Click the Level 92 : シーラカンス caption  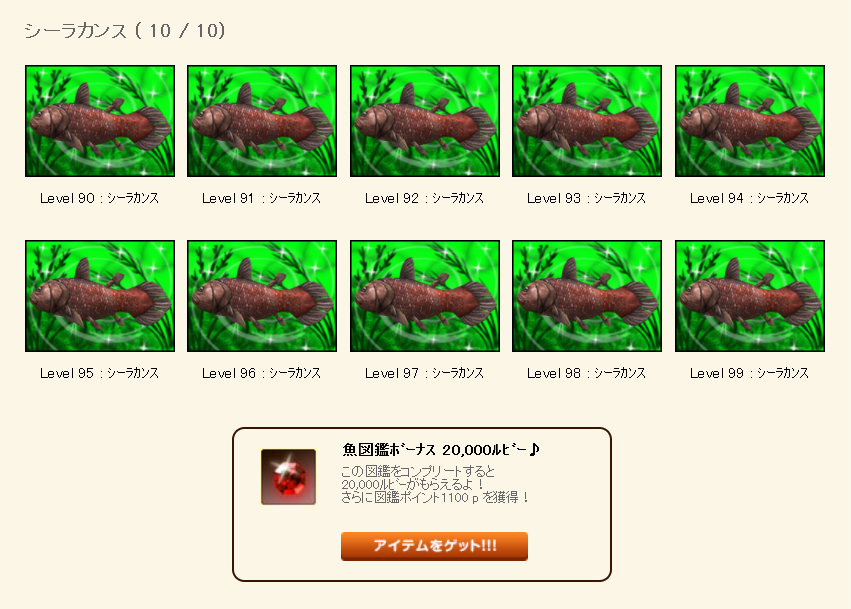(x=424, y=198)
